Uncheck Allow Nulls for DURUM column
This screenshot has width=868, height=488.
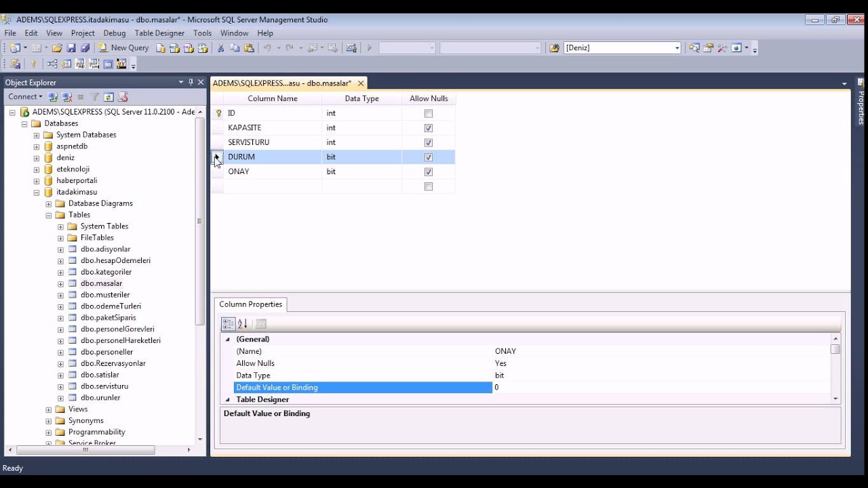tap(429, 157)
